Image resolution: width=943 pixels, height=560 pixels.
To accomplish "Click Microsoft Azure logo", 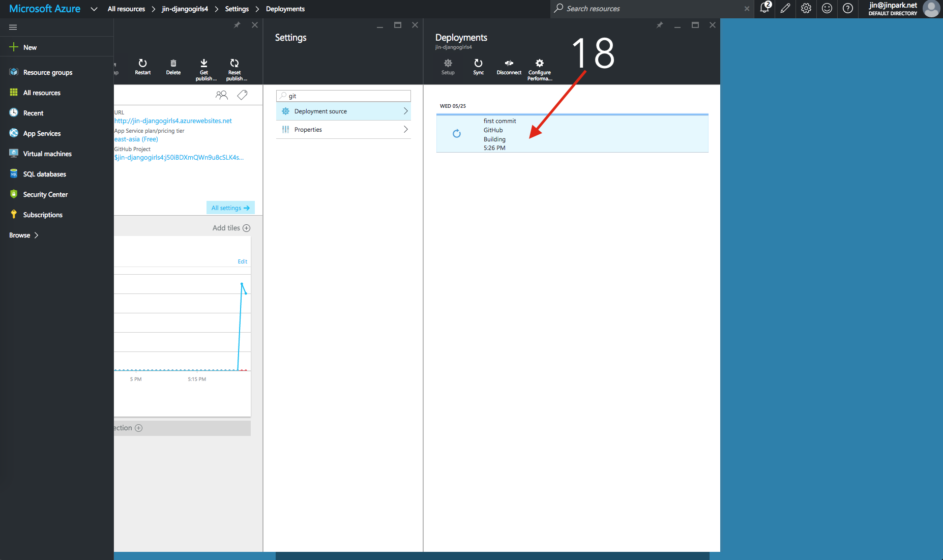I will coord(45,9).
